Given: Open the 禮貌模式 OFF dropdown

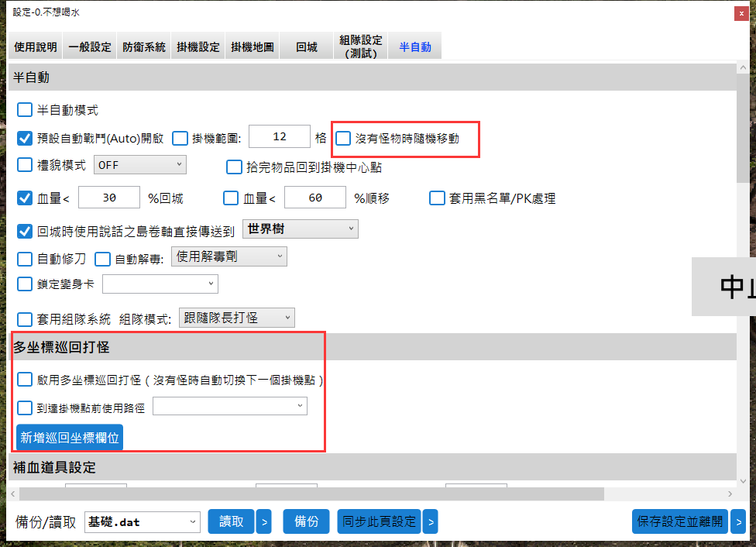Looking at the screenshot, I should (139, 165).
